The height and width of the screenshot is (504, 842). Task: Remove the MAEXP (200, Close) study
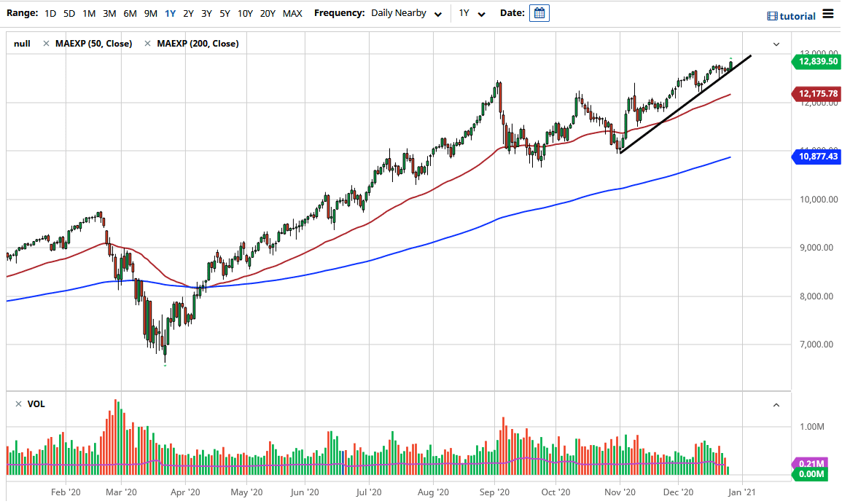[x=147, y=44]
